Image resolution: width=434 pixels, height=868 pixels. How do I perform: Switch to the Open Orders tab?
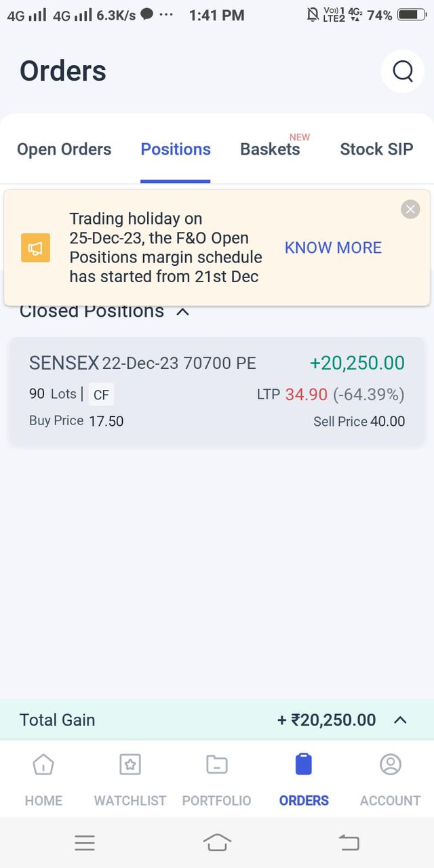64,149
